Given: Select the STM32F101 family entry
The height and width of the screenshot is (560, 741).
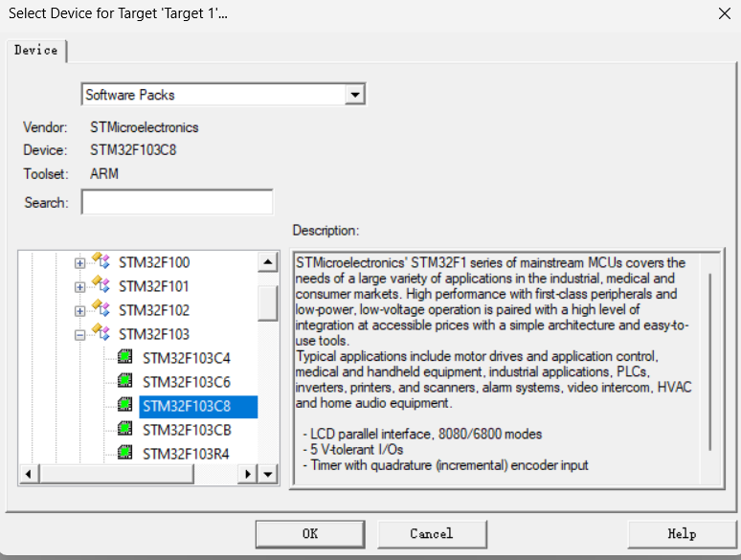Looking at the screenshot, I should tap(153, 286).
